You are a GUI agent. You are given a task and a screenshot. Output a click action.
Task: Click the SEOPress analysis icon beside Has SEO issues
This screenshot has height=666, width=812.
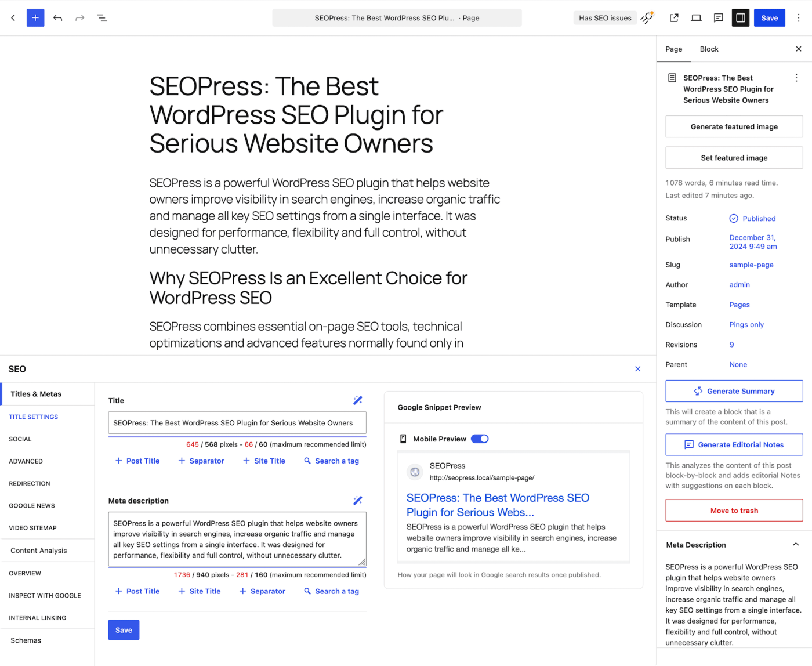pyautogui.click(x=647, y=18)
